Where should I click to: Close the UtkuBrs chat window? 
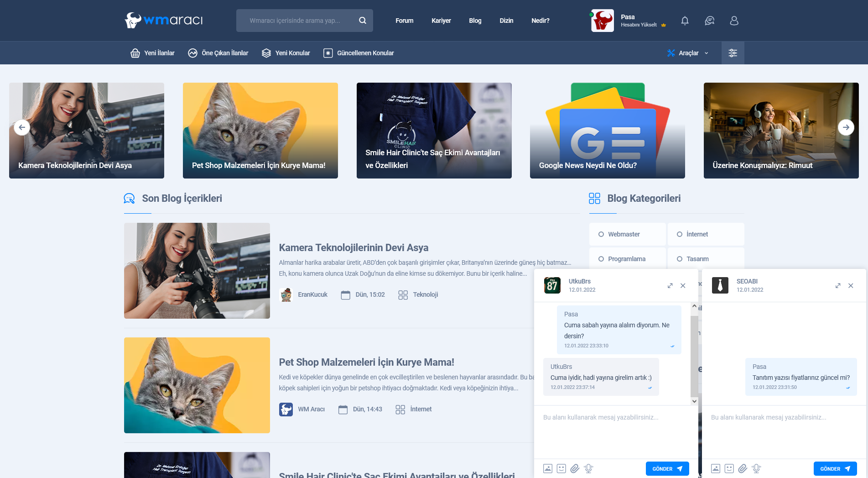683,286
